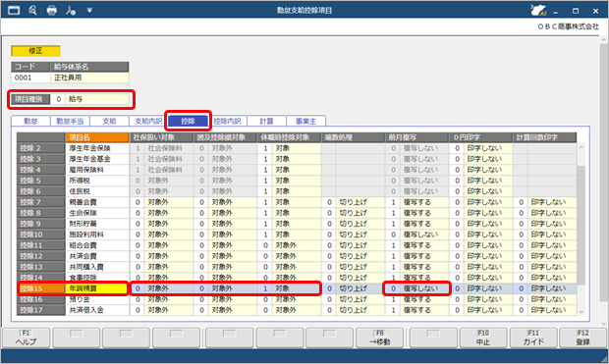Viewport: 609px width, 364px height.
Task: Click the 端数処理 column header
Action: click(x=353, y=137)
